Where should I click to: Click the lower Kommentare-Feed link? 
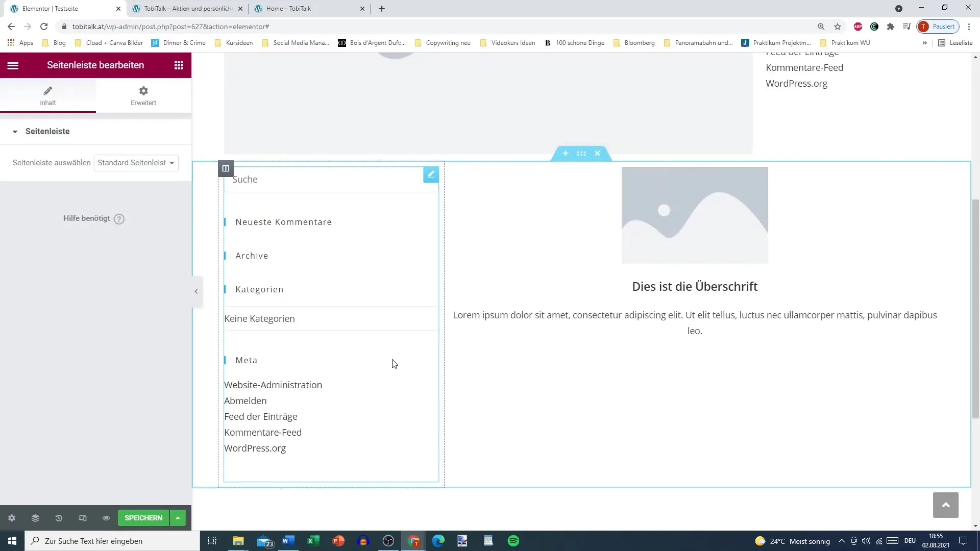(263, 433)
